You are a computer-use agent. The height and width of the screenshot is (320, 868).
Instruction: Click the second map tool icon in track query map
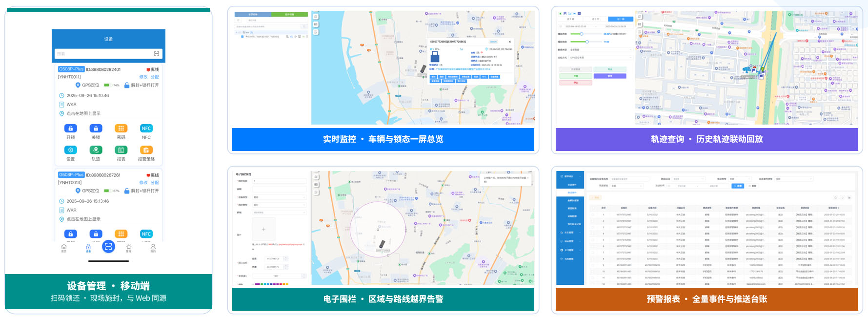[639, 24]
